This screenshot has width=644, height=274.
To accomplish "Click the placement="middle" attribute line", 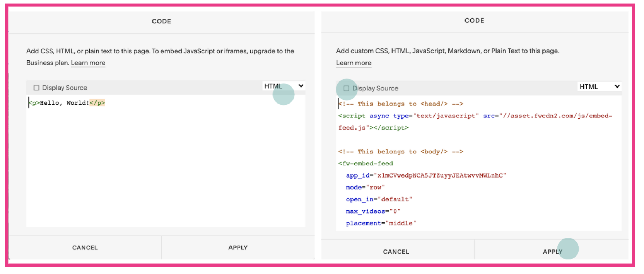I will pyautogui.click(x=381, y=223).
